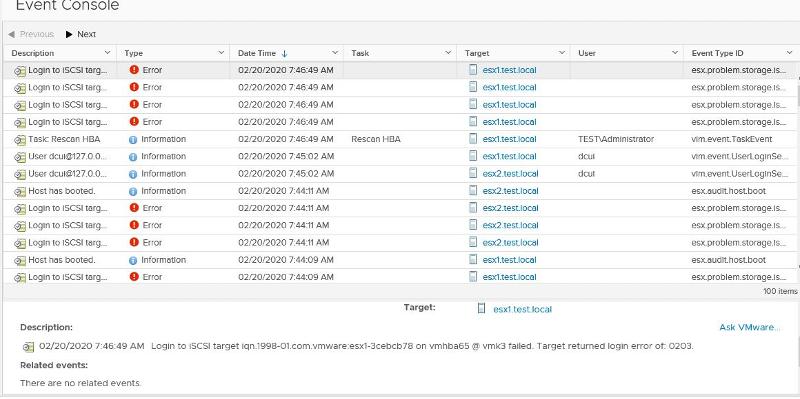Toggle the Date Time sort arrow

click(285, 53)
